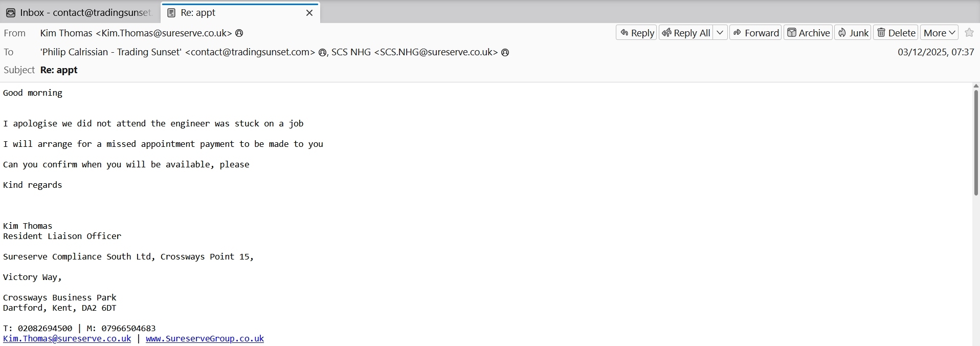Click the message body vertical scrollbar

click(976, 143)
